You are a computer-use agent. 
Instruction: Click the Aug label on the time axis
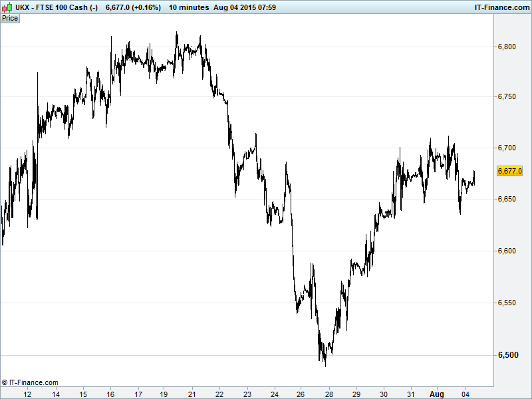pyautogui.click(x=436, y=394)
